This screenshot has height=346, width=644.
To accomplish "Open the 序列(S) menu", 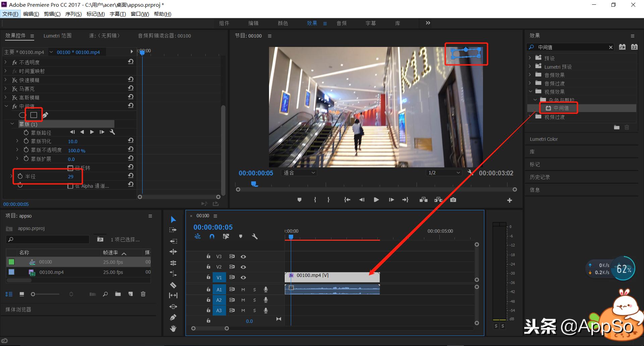I will (73, 14).
